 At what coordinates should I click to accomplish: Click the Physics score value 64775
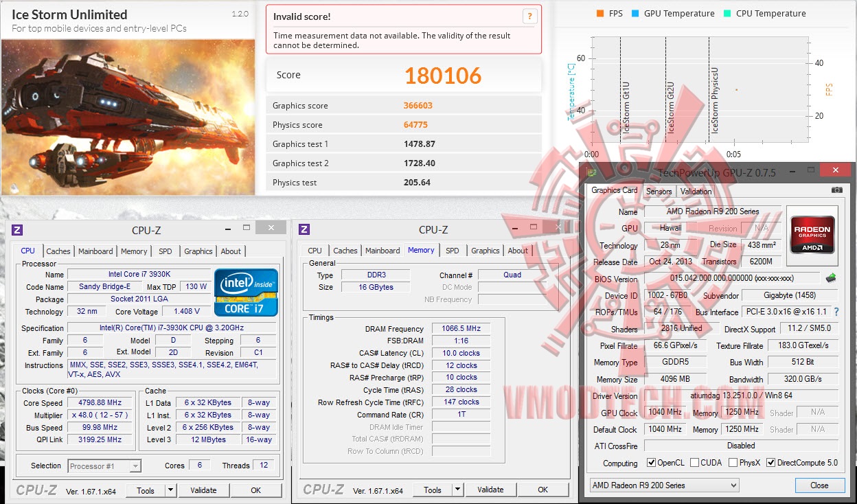[416, 125]
